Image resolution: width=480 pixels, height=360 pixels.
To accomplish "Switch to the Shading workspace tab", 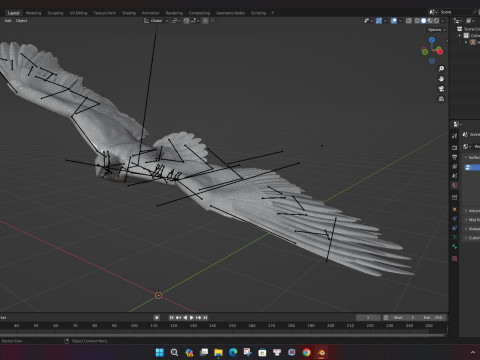I will [x=129, y=13].
